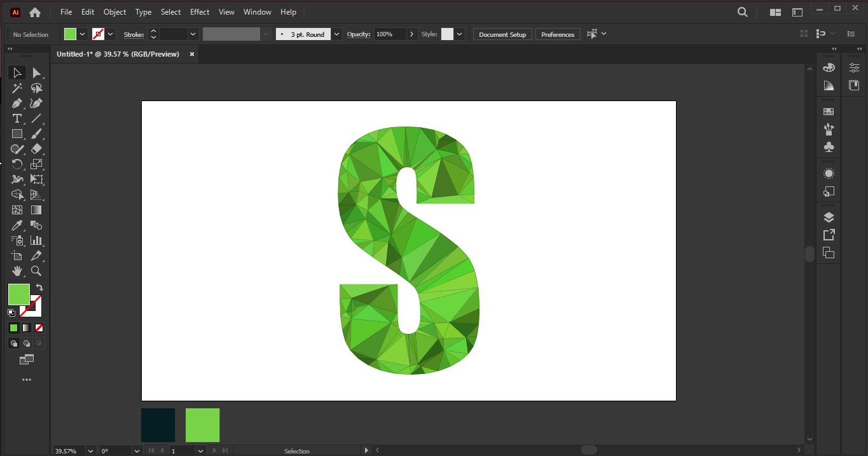Open the Opacity value dropdown

tap(411, 34)
